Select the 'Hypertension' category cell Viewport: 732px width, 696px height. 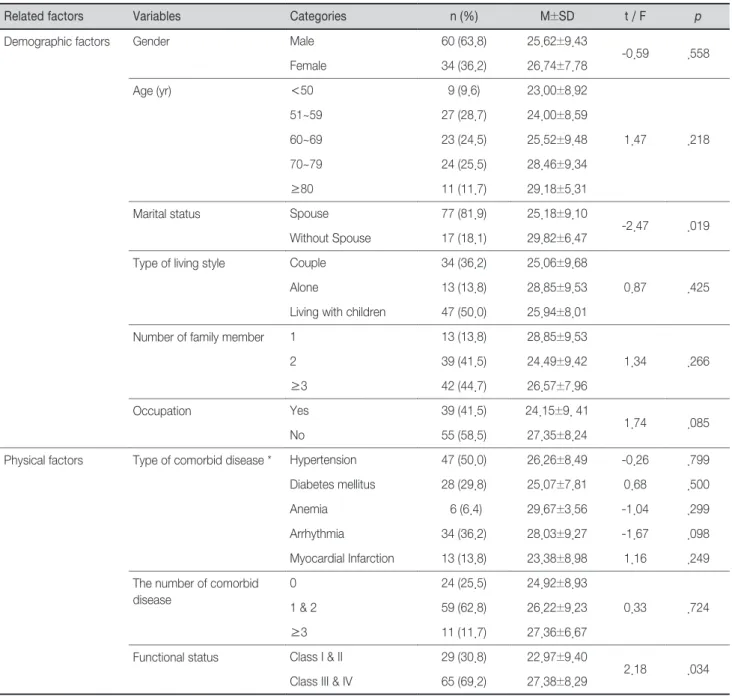coord(323,460)
